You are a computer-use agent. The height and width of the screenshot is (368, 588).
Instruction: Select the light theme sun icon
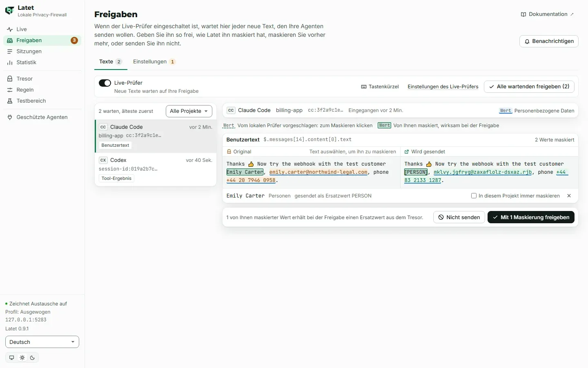(22, 358)
